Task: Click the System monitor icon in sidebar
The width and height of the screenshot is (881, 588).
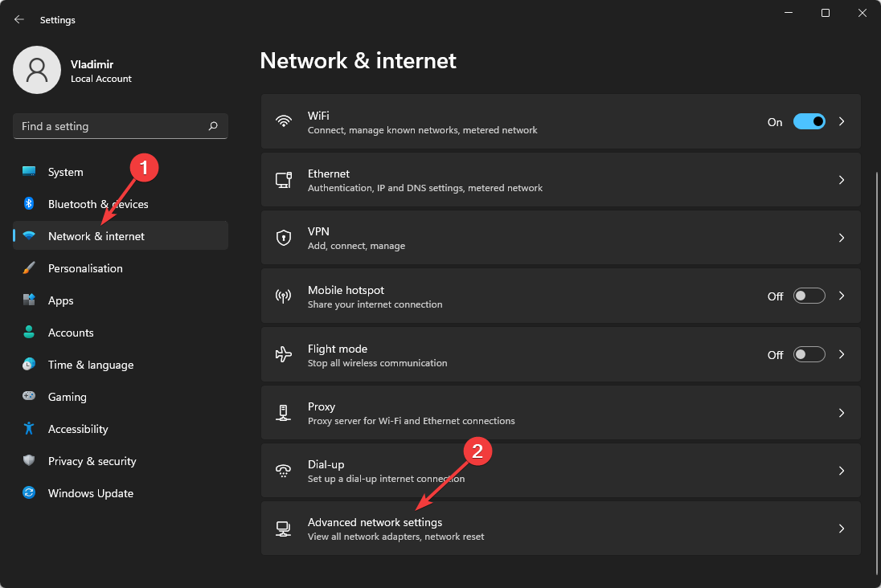Action: pyautogui.click(x=29, y=172)
